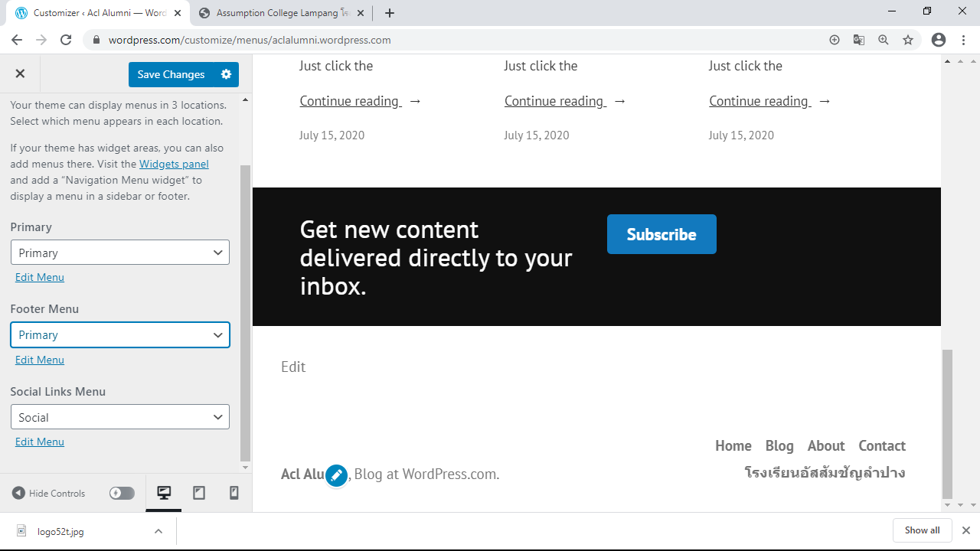Switch to desktop preview mode
Screen dimensions: 980x551
164,493
